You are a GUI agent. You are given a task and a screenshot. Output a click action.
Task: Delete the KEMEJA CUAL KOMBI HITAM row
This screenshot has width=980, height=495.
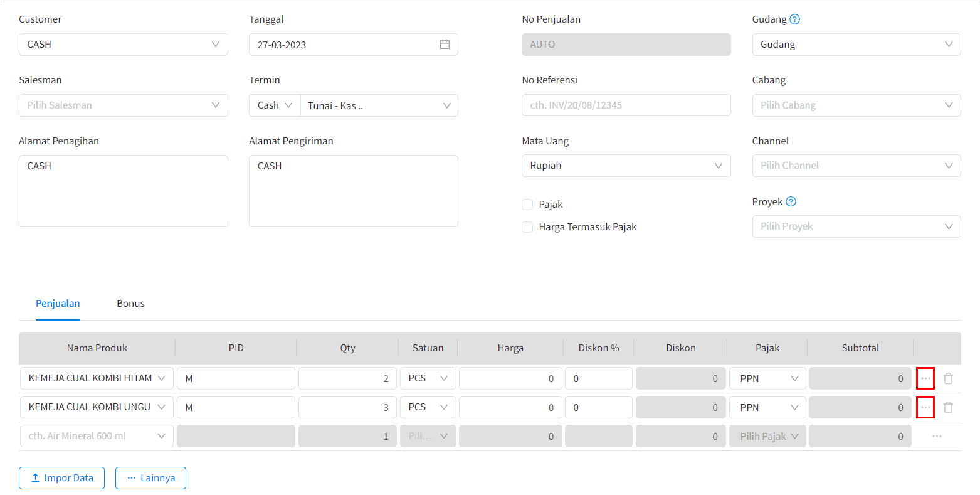pyautogui.click(x=948, y=378)
